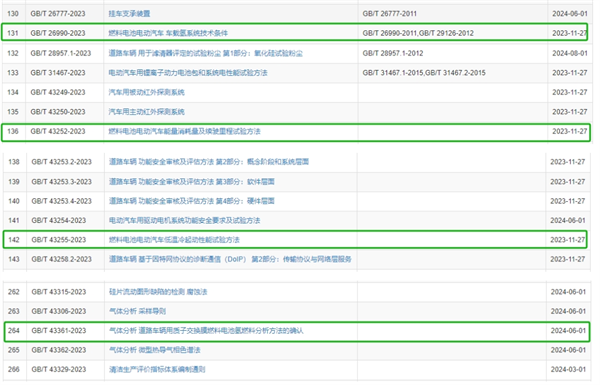Select standard number GB/T 28957.1-2023
This screenshot has height=385, width=600.
(x=61, y=53)
